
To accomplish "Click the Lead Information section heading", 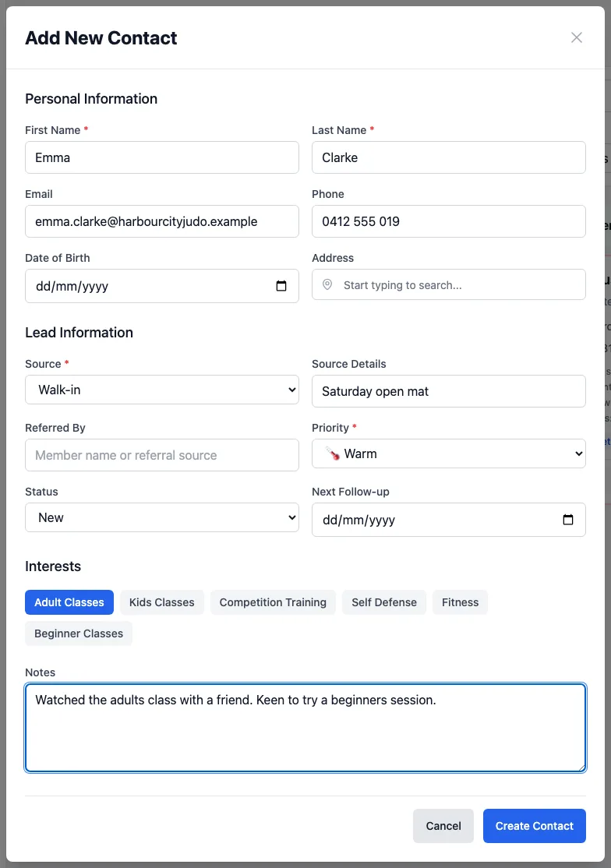I will point(79,332).
